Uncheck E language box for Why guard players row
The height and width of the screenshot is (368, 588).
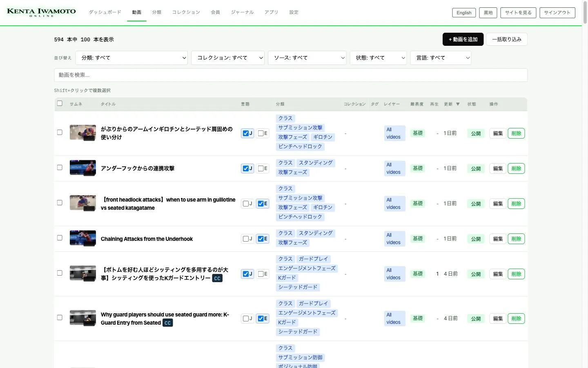[261, 319]
